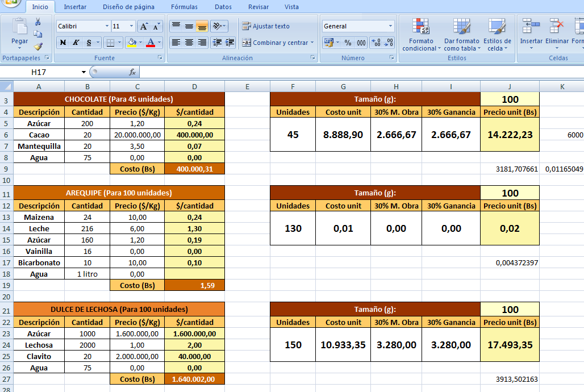Image resolution: width=584 pixels, height=392 pixels.
Task: Switch to the Insertar tab
Action: point(75,7)
